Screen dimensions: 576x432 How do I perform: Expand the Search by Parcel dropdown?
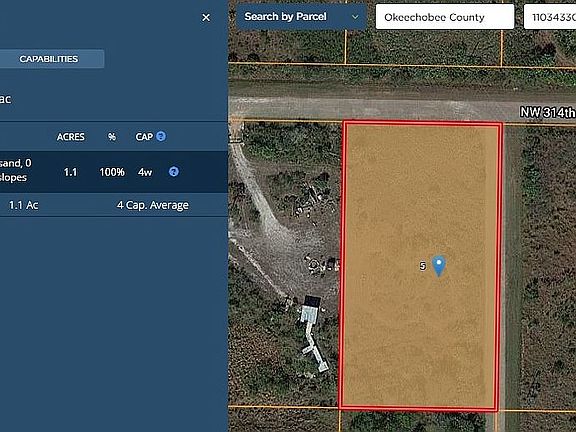302,17
